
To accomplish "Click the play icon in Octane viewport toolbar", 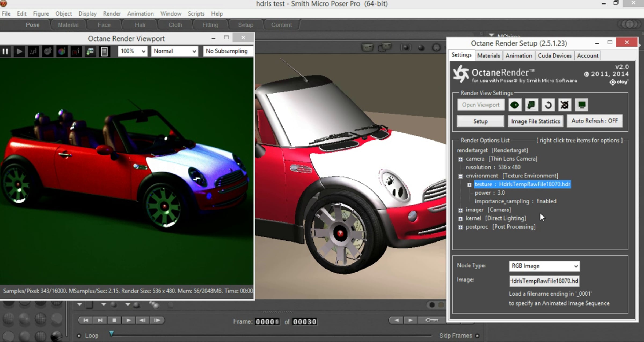I will pos(19,51).
